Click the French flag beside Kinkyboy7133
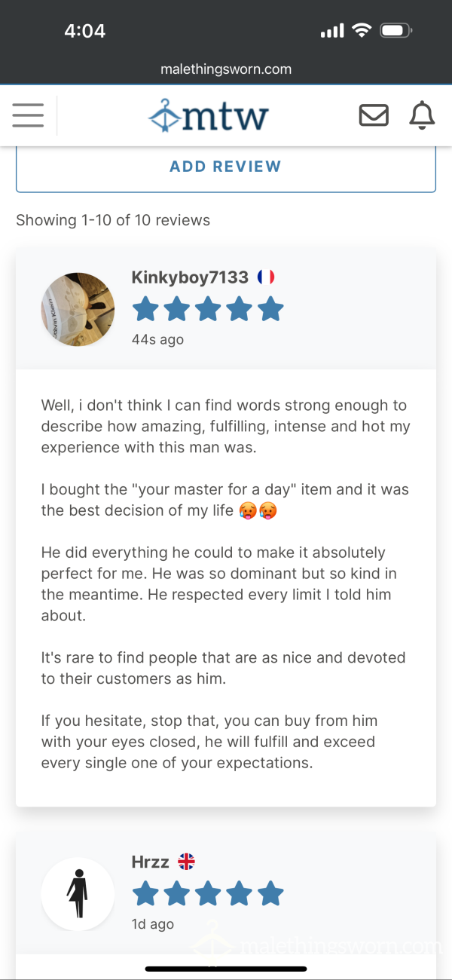The width and height of the screenshot is (452, 980). [265, 277]
